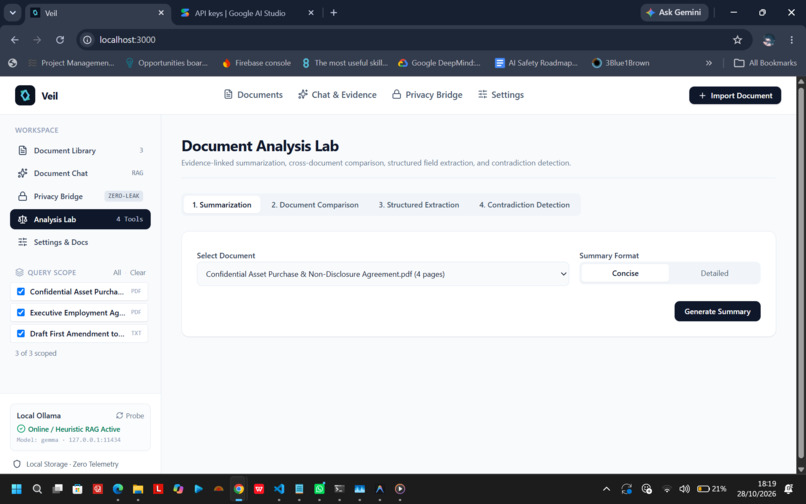Expand the bookmarks bar overflow chevron
The image size is (806, 504).
[709, 63]
